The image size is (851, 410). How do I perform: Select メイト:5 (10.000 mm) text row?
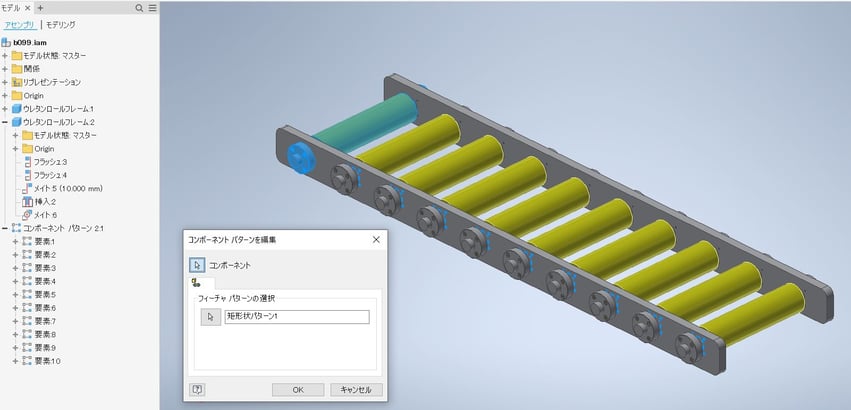(x=68, y=188)
